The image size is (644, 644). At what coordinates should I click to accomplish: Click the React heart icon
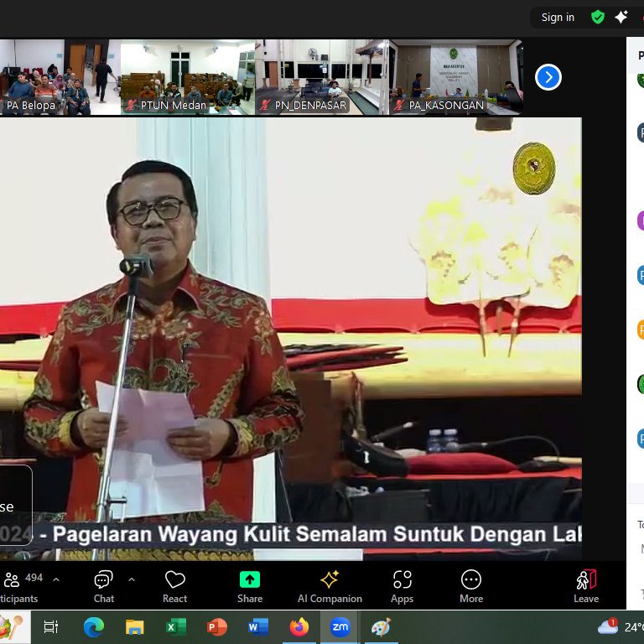tap(174, 585)
